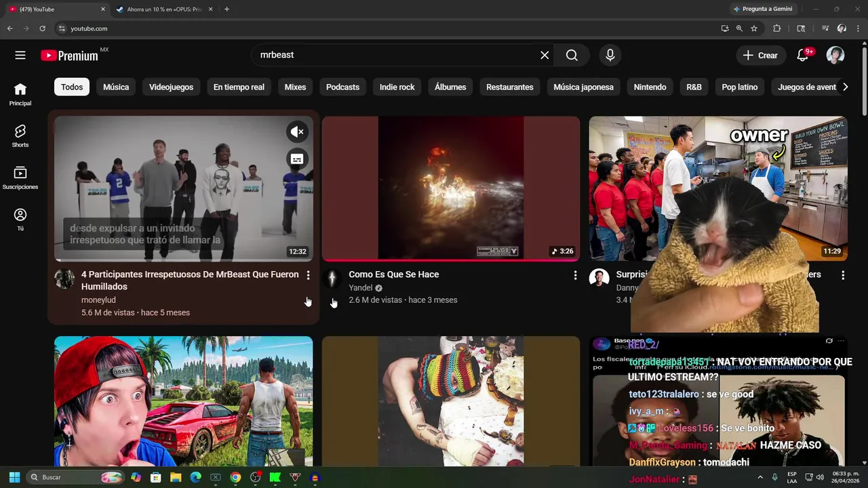Select the Podcasts filter chip
The height and width of the screenshot is (488, 868).
click(x=342, y=87)
